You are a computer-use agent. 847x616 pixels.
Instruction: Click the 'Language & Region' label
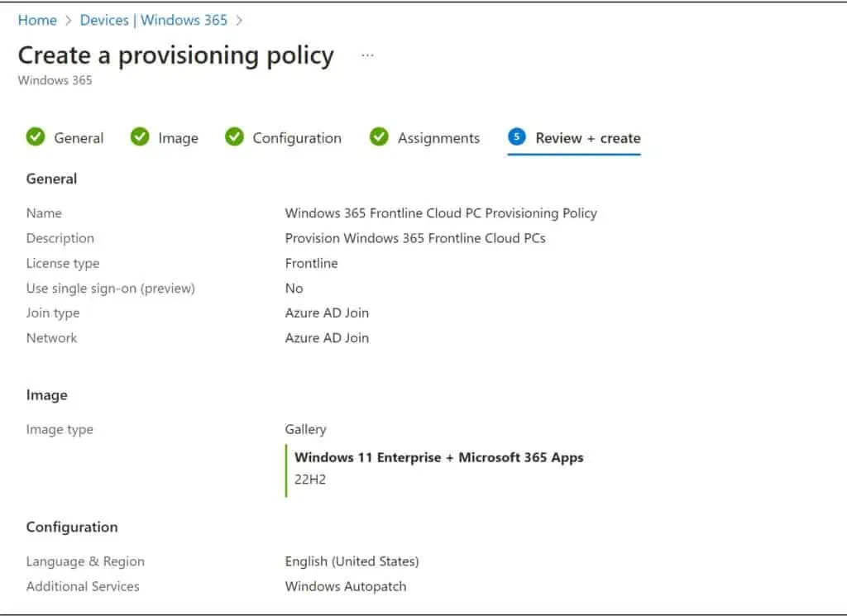(x=85, y=561)
